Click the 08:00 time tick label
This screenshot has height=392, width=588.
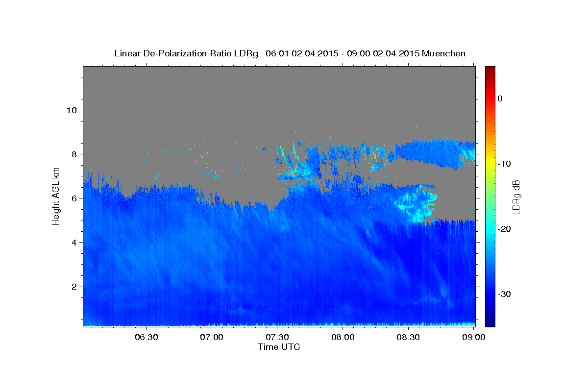(x=343, y=338)
